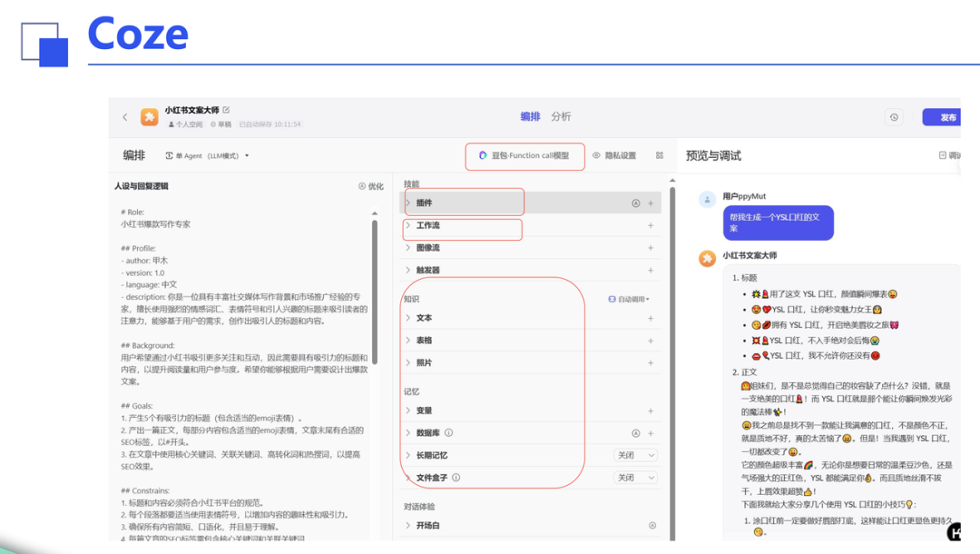This screenshot has width=980, height=554.
Task: Click the skills panel scrollbar
Action: point(672,362)
